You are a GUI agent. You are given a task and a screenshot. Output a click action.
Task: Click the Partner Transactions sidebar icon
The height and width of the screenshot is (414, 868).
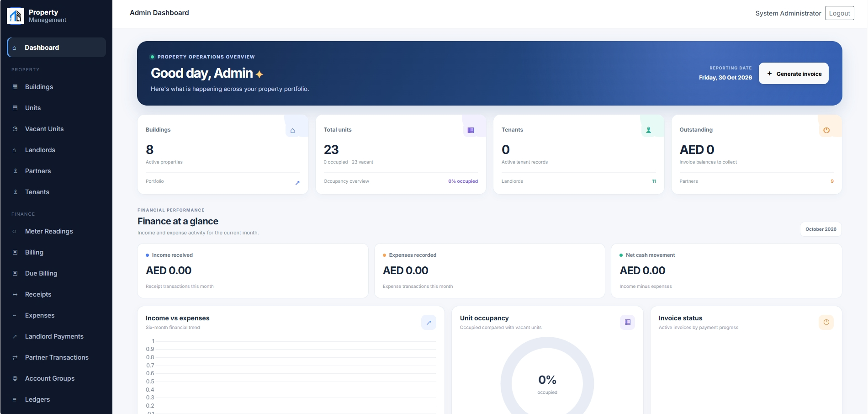15,357
